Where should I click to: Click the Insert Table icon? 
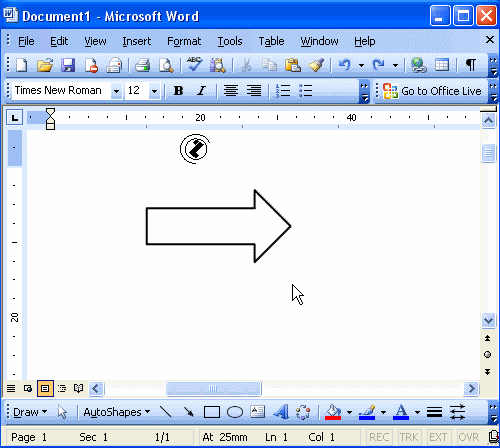point(442,65)
